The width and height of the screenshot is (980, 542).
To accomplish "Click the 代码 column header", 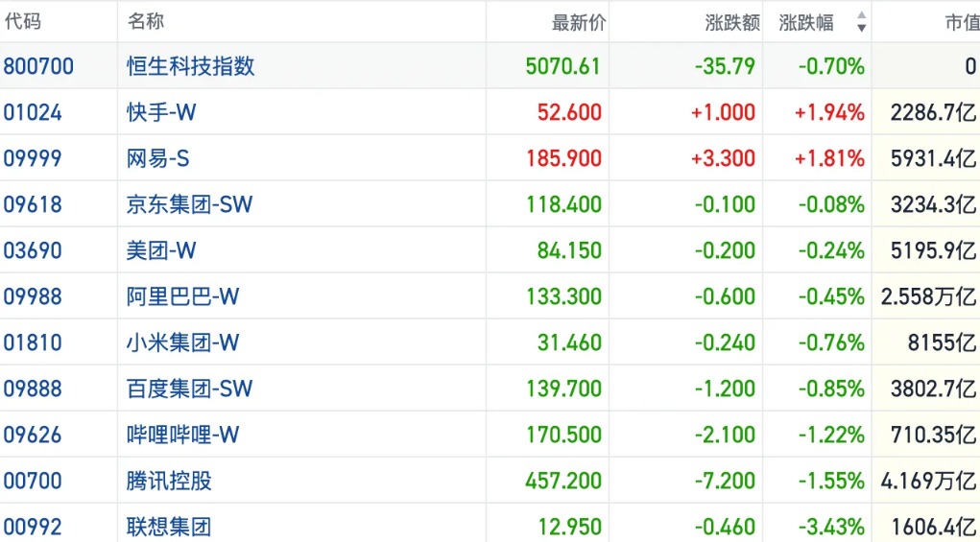I will pos(23,22).
